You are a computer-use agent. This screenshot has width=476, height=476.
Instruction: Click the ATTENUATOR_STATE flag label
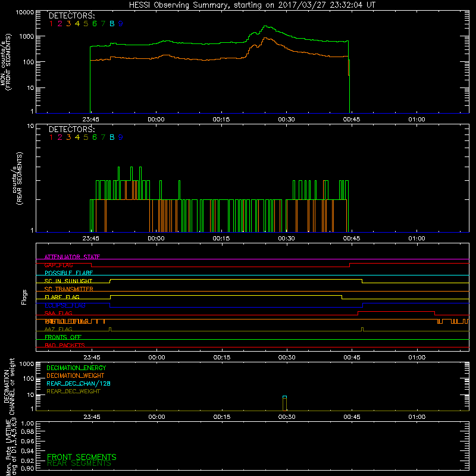pyautogui.click(x=72, y=257)
